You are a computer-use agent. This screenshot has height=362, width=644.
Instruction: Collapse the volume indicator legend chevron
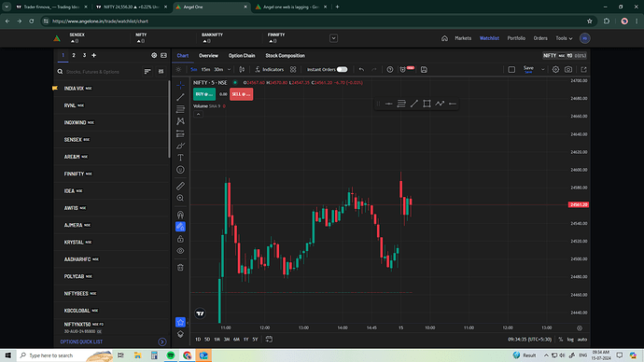[199, 114]
